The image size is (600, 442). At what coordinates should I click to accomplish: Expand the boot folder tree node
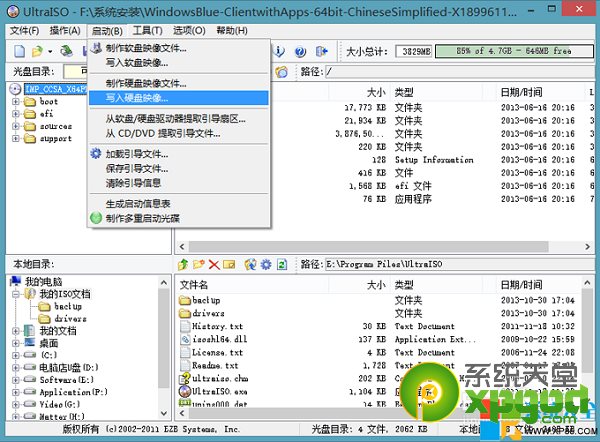point(18,101)
